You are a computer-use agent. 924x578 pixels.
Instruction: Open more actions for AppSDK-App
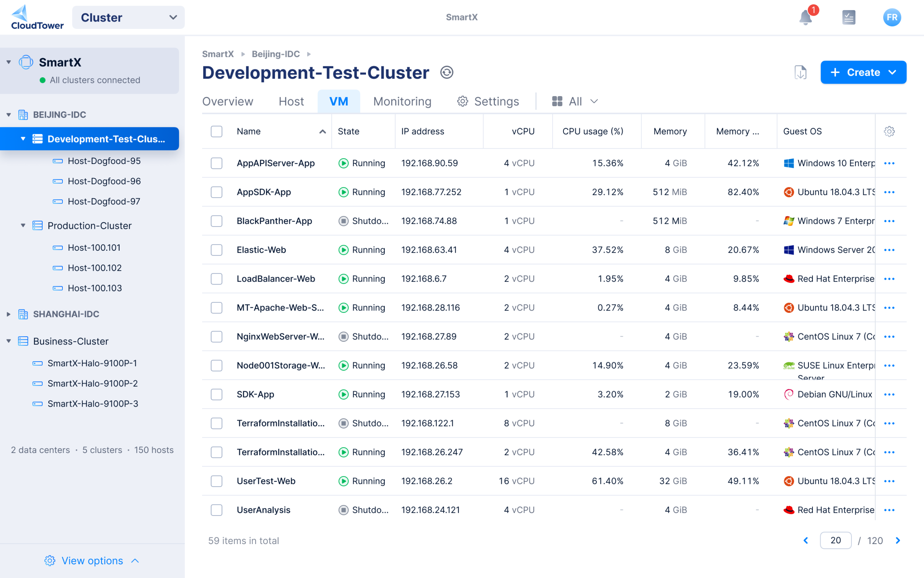tap(889, 192)
